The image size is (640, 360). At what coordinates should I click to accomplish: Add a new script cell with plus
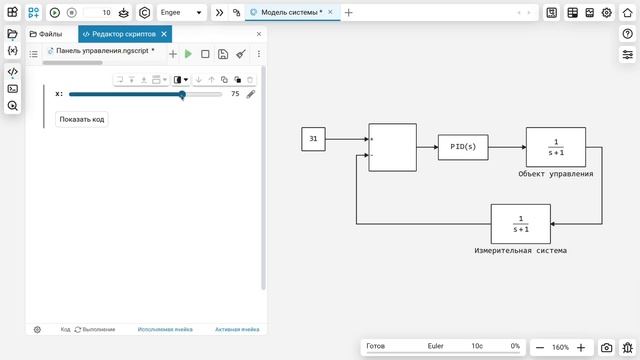pyautogui.click(x=173, y=54)
